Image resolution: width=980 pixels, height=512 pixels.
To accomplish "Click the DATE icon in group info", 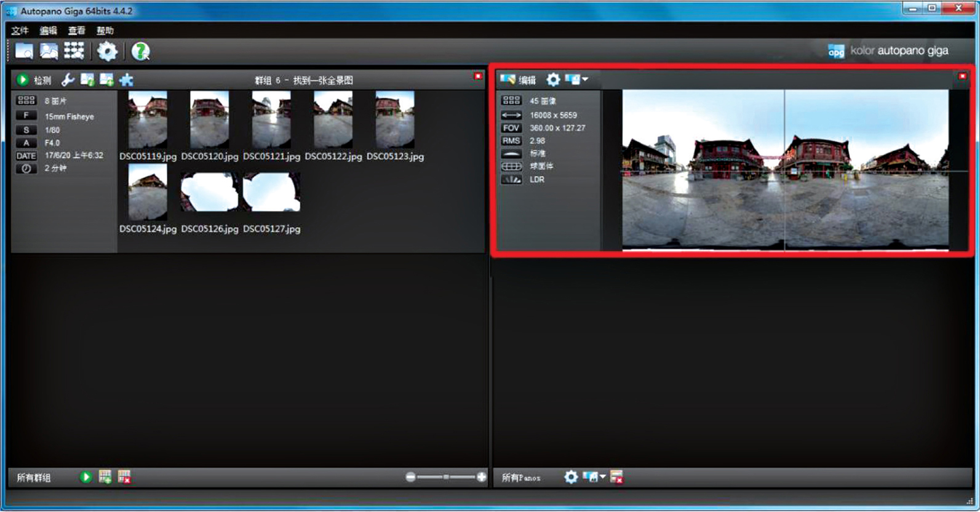I will [x=26, y=156].
